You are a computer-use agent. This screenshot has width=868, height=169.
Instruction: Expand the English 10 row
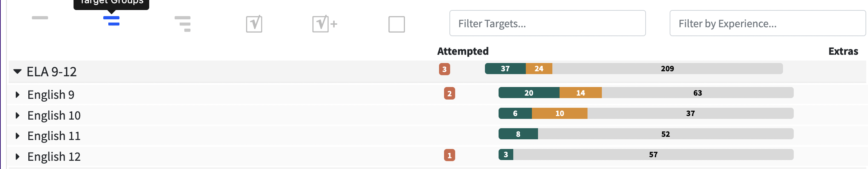tap(17, 116)
